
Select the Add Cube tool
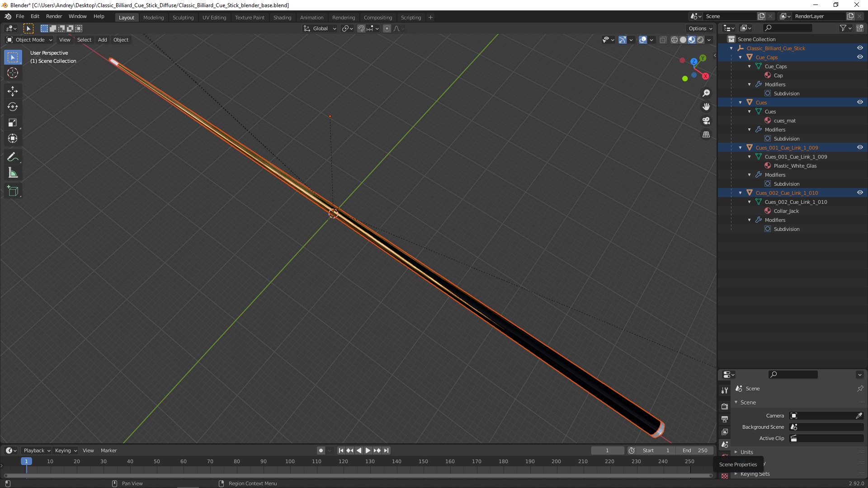(13, 191)
